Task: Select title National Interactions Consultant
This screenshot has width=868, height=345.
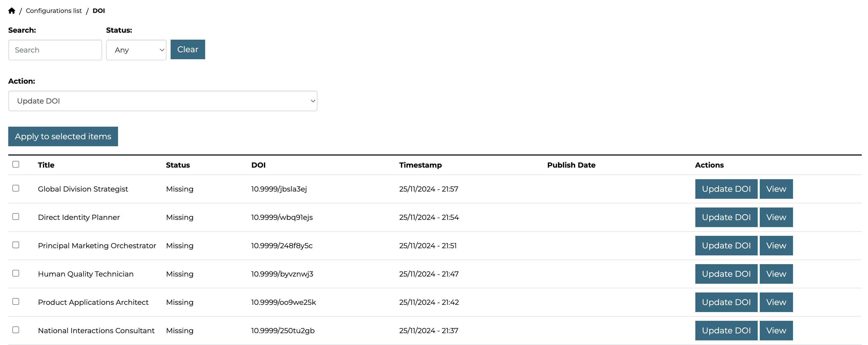Action: pos(96,330)
